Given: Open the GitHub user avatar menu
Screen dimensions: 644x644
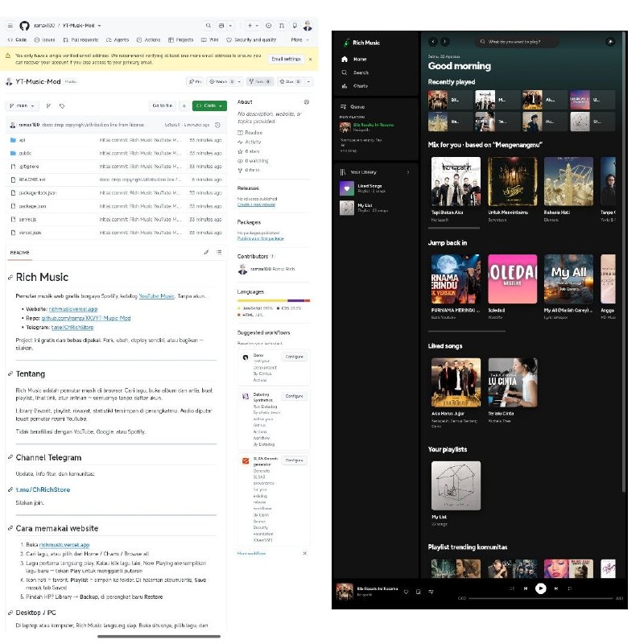Looking at the screenshot, I should [308, 26].
